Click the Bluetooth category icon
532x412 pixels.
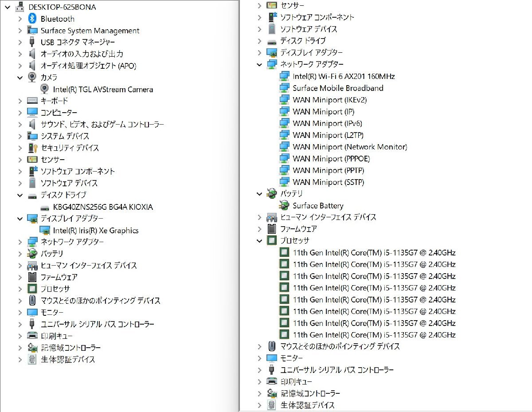(32, 19)
